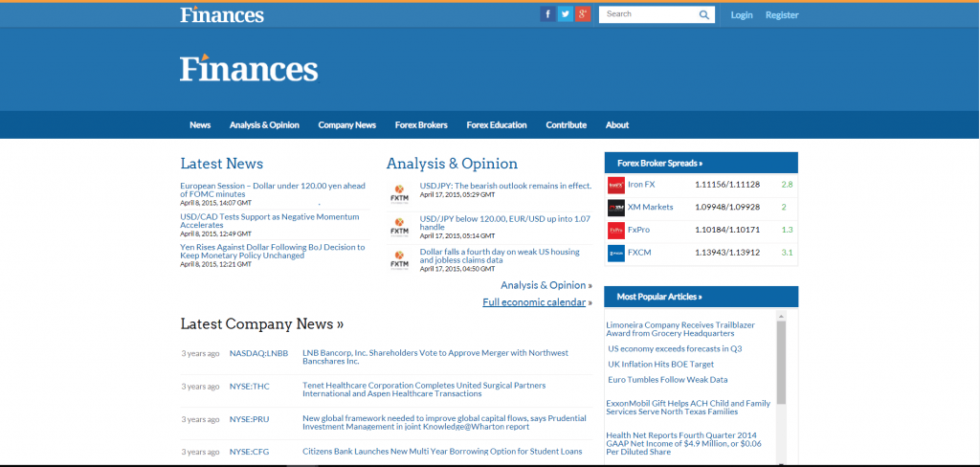
Task: Click FXTM logo beside USDJPY bearish article
Action: pyautogui.click(x=399, y=194)
